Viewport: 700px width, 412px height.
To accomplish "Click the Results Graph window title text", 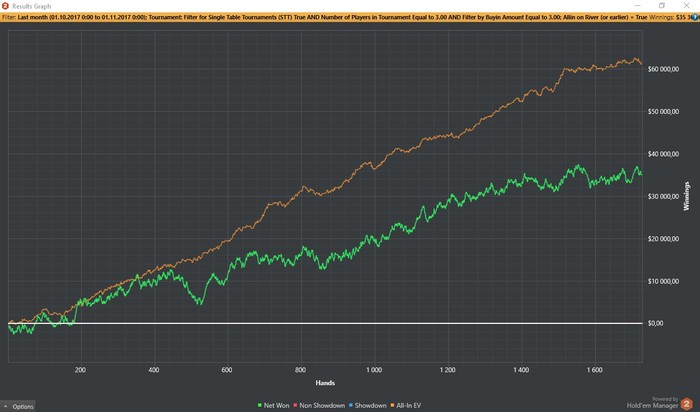I will click(32, 6).
